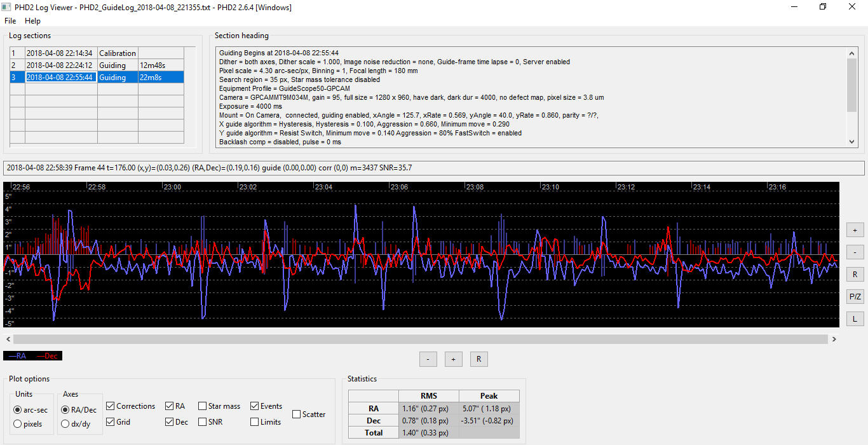Click horizontal zoom out minus button below graph
This screenshot has height=445, width=868.
pyautogui.click(x=428, y=359)
